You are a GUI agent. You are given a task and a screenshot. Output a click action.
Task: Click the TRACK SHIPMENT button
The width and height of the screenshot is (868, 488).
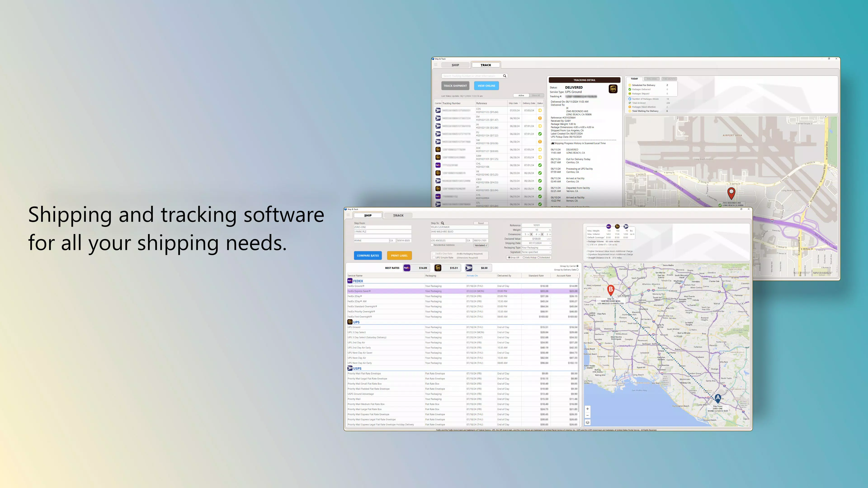(x=455, y=86)
